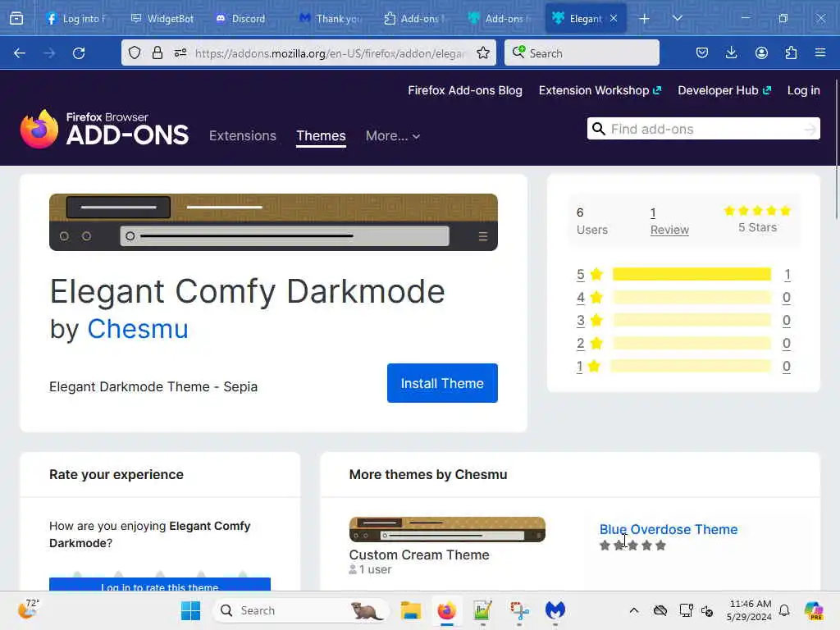This screenshot has height=630, width=840.
Task: Click Windows taskbar Search box
Action: pos(302,610)
